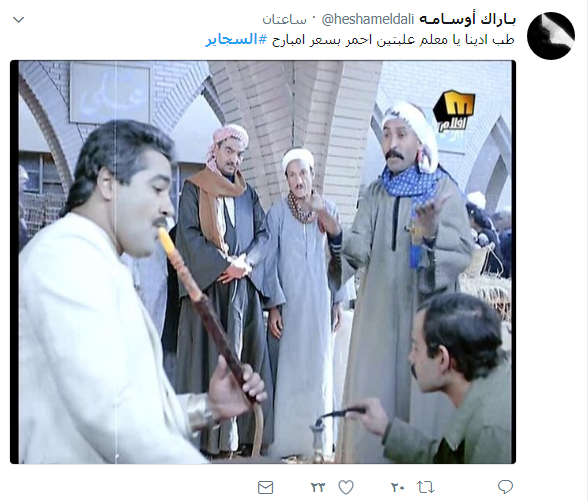Open the tweet options chevron menu
Viewport: 588px width, 502px height.
(19, 20)
